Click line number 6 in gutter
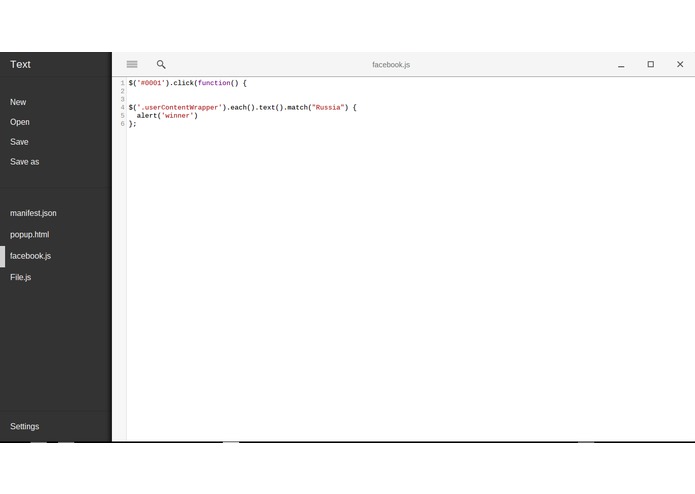The width and height of the screenshot is (695, 494). pos(122,124)
